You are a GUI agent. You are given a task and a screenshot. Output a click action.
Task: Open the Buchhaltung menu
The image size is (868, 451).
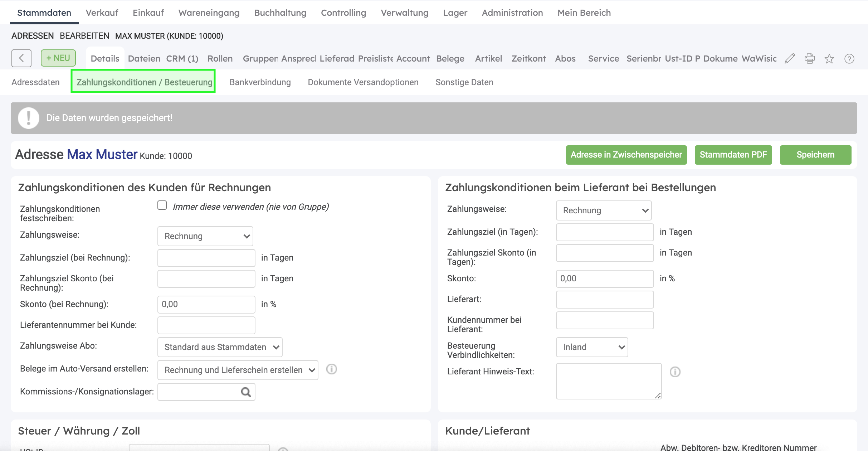280,13
